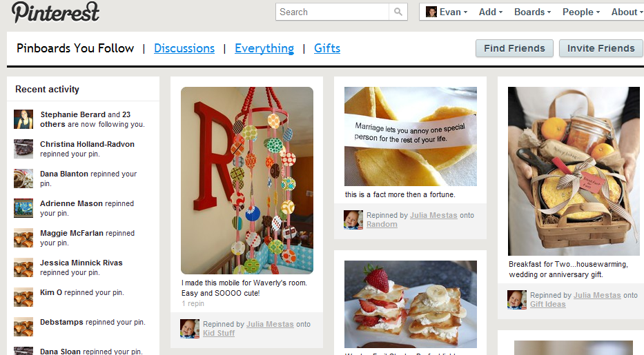Click the 'Recent activity' heading
The image size is (644, 355).
(47, 89)
